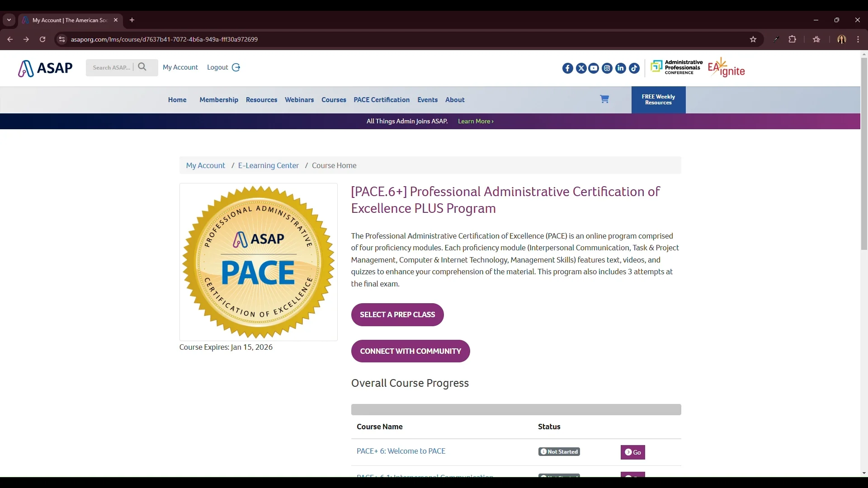Open ASAP LinkedIn icon
This screenshot has width=868, height=488.
pos(621,68)
